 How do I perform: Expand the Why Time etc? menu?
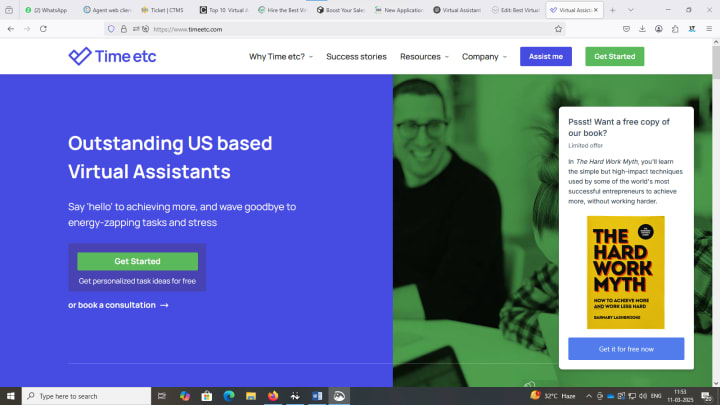pyautogui.click(x=281, y=56)
